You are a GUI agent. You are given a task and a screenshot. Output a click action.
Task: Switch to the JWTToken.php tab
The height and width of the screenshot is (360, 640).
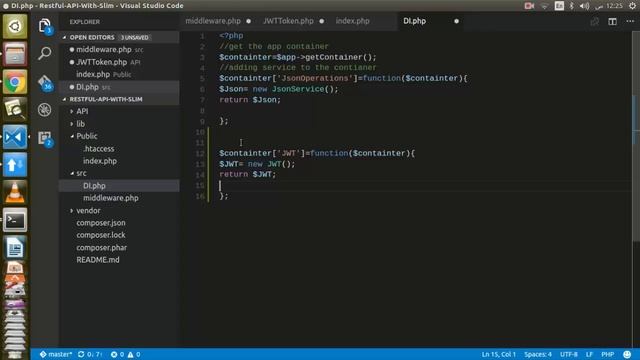pyautogui.click(x=293, y=21)
